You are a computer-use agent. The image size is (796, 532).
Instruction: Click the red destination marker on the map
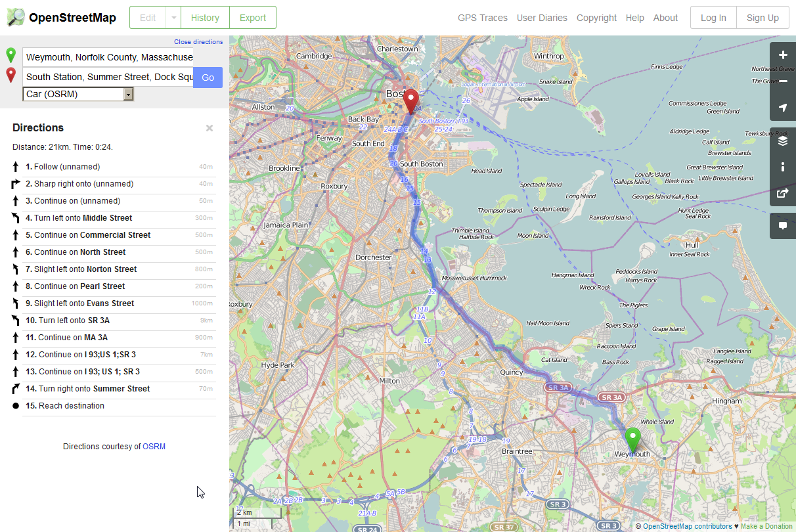[x=410, y=100]
